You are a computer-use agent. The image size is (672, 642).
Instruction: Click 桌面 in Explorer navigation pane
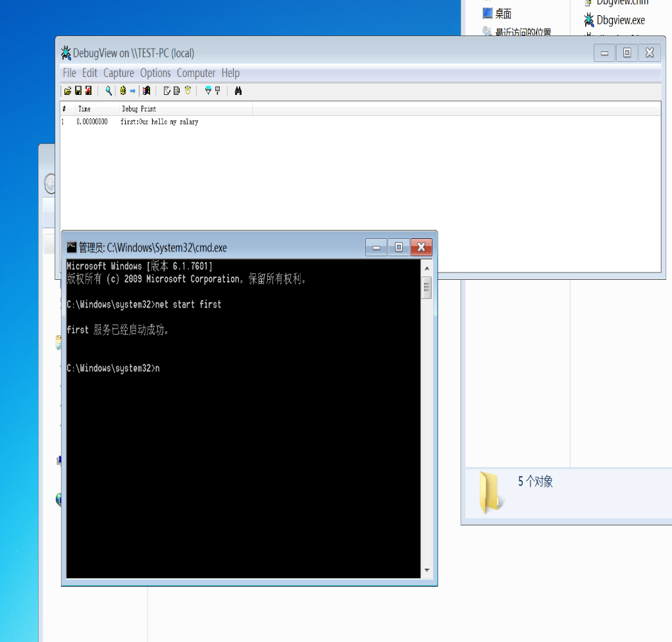(503, 14)
